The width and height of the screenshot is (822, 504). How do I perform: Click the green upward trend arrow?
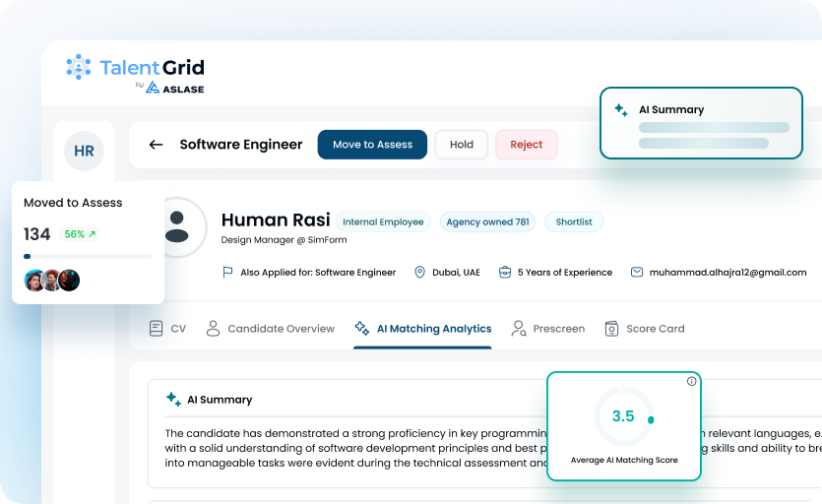[93, 234]
